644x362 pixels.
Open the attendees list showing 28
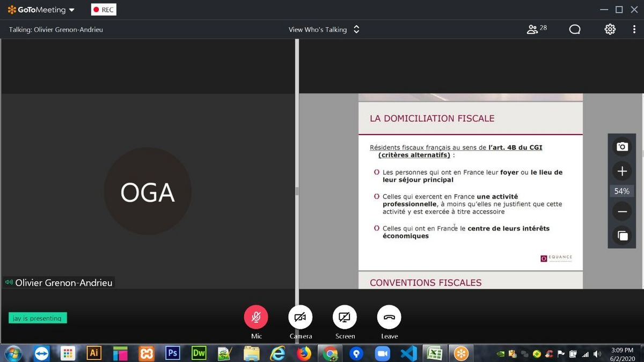tap(537, 29)
